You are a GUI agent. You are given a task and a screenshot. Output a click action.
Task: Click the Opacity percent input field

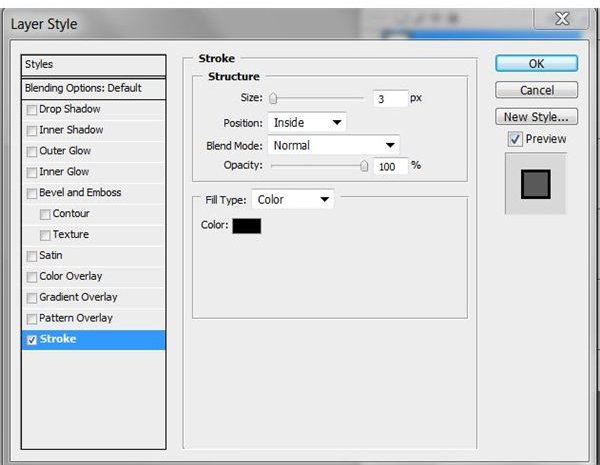click(390, 166)
